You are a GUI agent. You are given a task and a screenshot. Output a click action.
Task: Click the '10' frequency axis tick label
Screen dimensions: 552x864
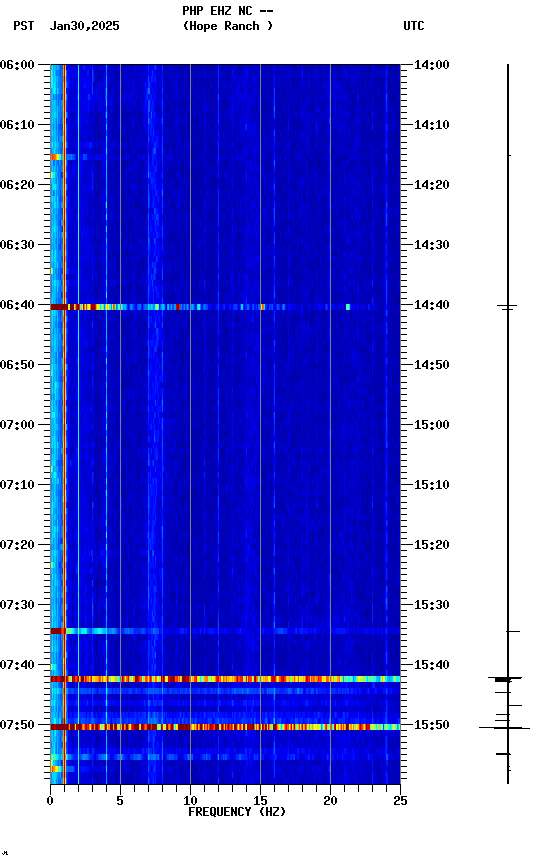click(190, 801)
